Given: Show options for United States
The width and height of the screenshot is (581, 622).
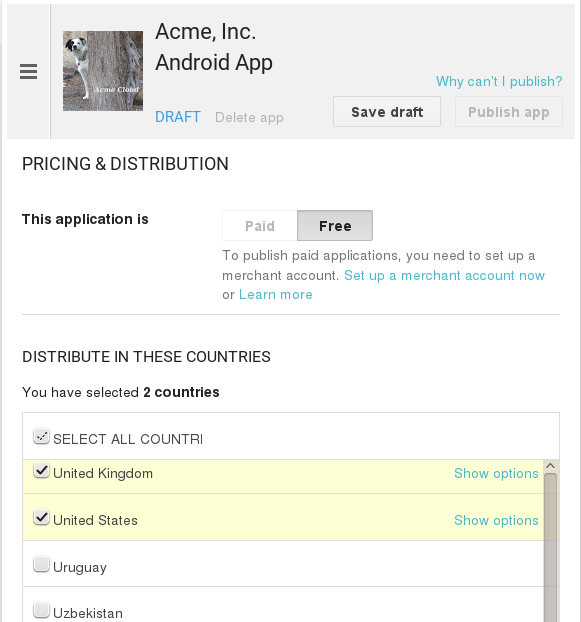Looking at the screenshot, I should (x=496, y=520).
